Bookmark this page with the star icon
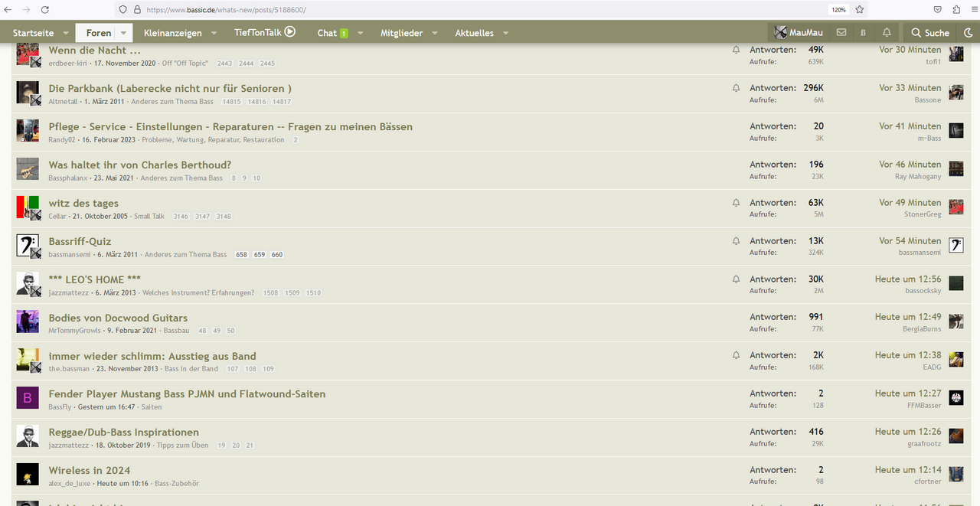 [x=860, y=9]
